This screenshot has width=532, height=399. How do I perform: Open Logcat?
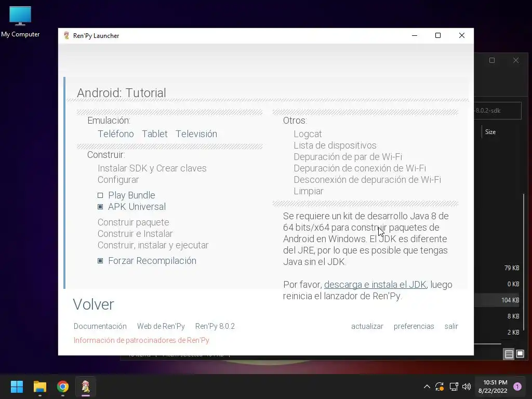click(308, 134)
